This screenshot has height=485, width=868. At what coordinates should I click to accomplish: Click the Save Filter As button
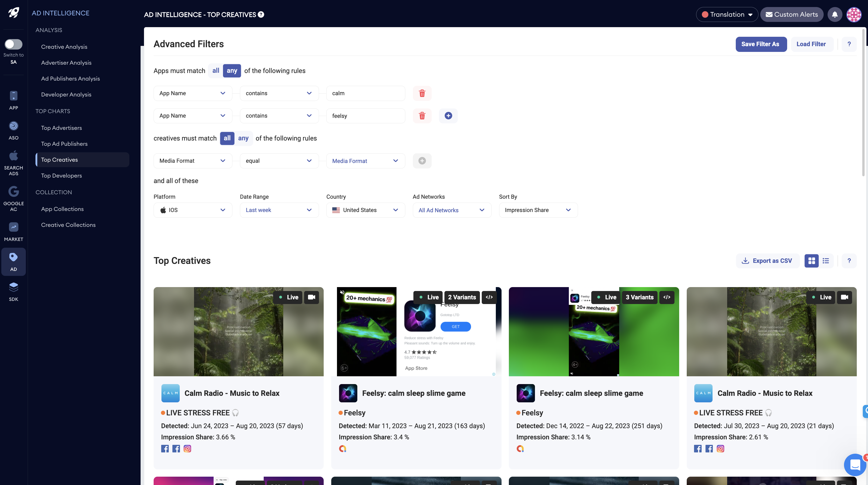761,44
